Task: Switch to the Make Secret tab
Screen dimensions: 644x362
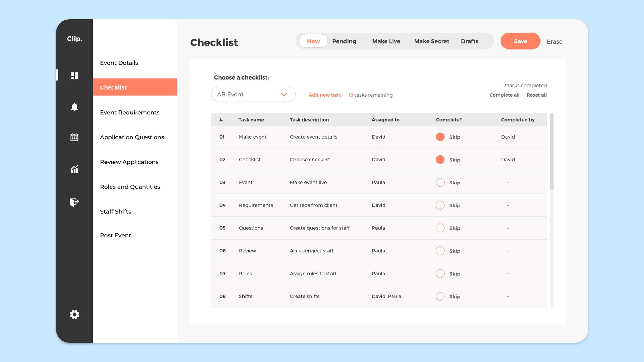Action: (431, 41)
